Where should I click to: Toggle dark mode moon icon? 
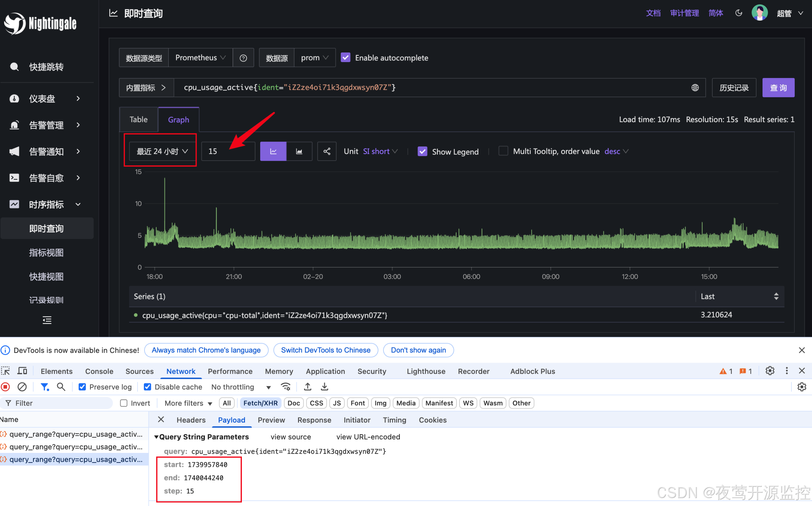coord(738,13)
